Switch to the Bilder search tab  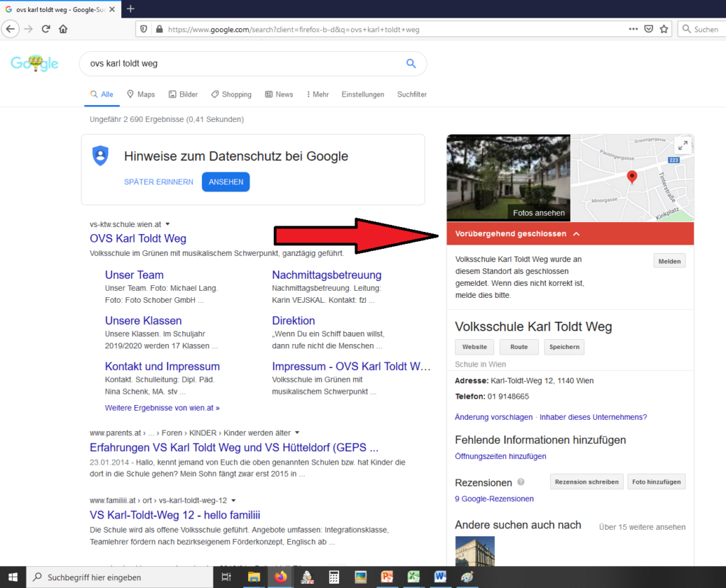pos(183,94)
